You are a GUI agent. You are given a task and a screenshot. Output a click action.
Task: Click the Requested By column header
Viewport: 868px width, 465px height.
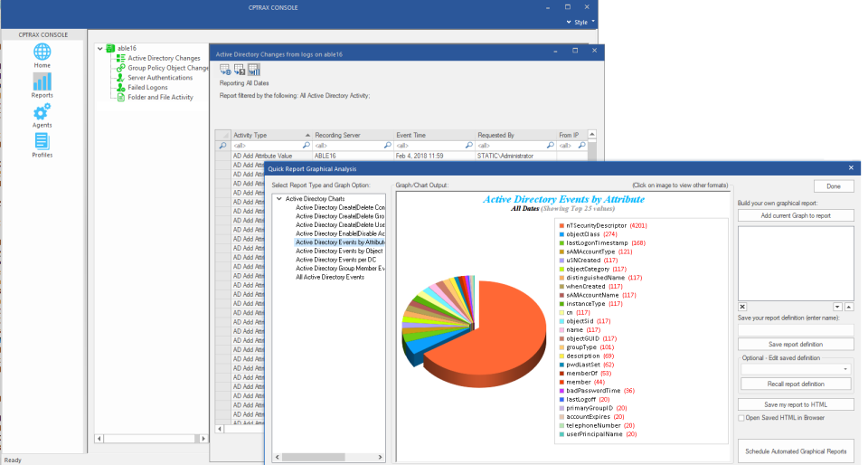coord(516,135)
